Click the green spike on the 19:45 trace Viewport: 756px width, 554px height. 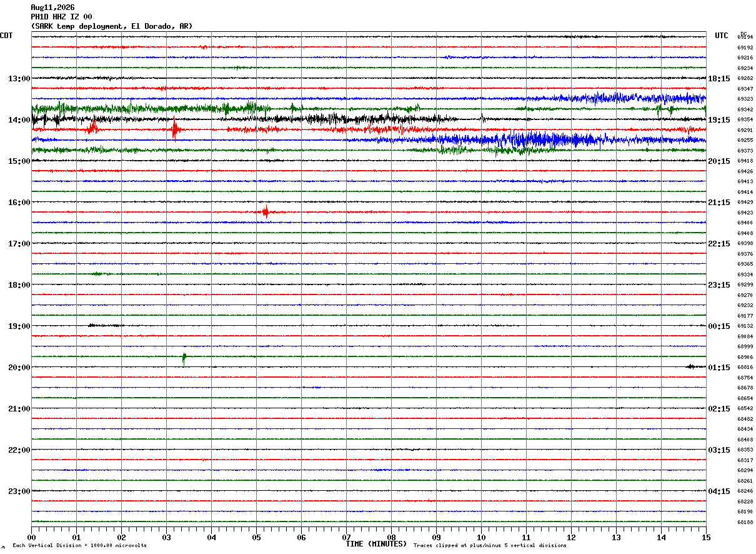click(184, 359)
